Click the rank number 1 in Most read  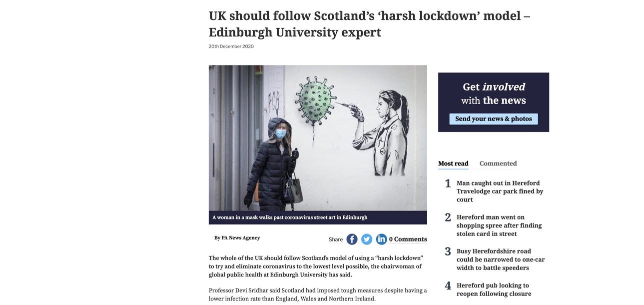point(448,183)
